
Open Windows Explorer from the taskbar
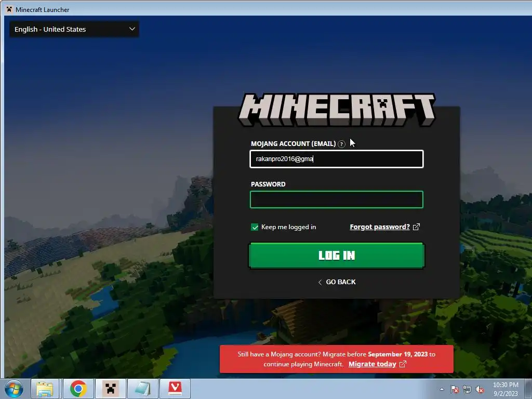(45, 389)
